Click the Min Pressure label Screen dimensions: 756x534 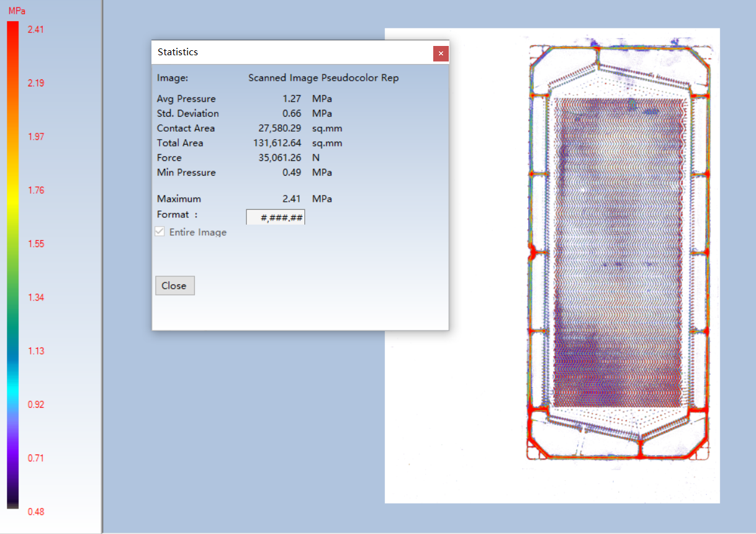pyautogui.click(x=186, y=172)
